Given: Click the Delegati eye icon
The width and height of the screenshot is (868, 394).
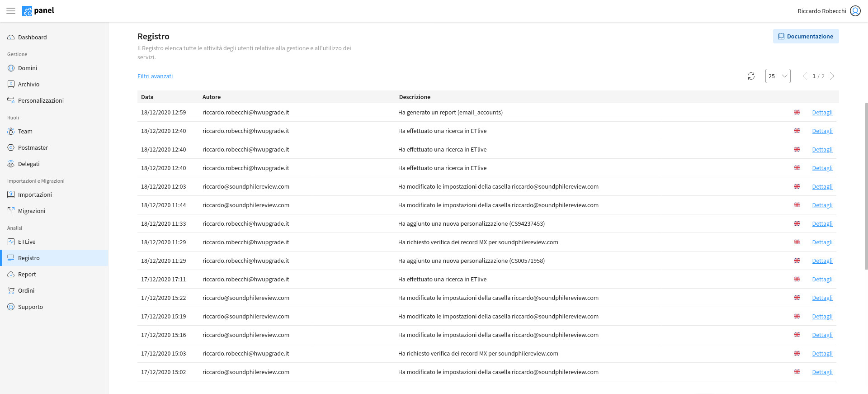Looking at the screenshot, I should (11, 164).
